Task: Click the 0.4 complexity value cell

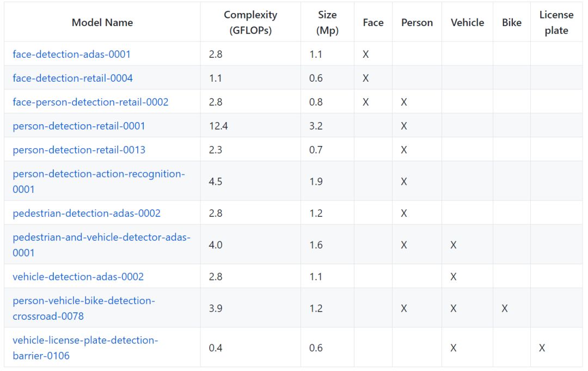Action: coord(216,348)
